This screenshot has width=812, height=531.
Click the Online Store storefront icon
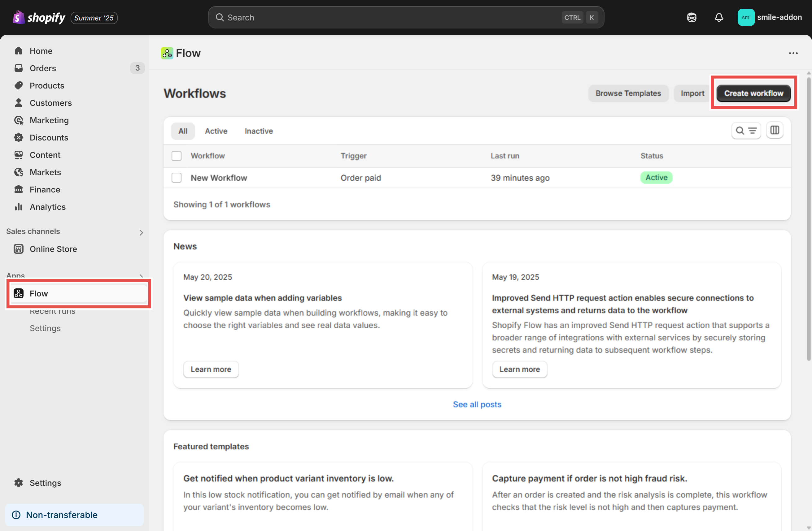click(18, 249)
